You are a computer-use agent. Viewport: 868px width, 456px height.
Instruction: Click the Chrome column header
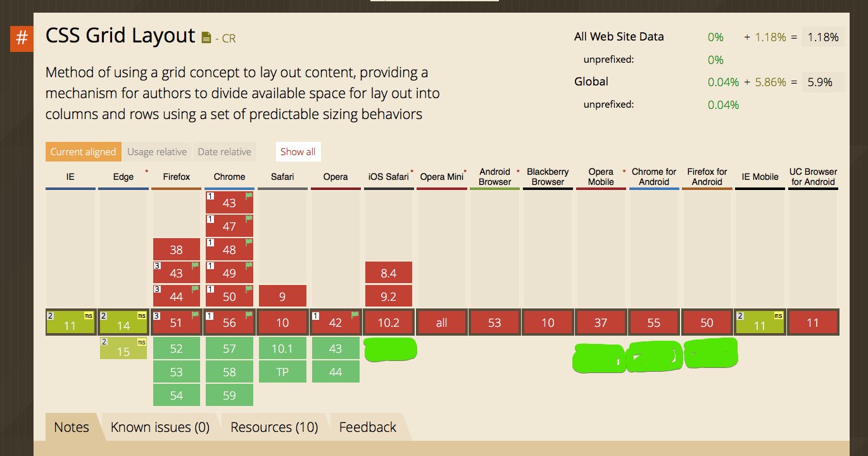pyautogui.click(x=229, y=177)
